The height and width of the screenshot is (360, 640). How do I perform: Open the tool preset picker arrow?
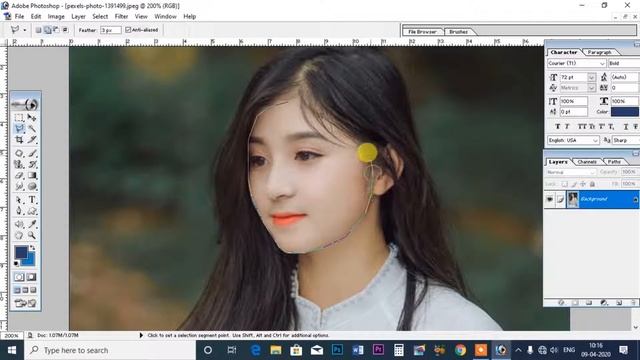(x=24, y=30)
